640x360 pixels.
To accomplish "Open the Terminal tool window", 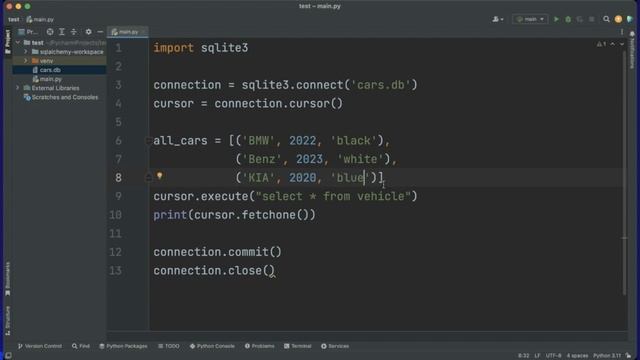I will coord(298,346).
